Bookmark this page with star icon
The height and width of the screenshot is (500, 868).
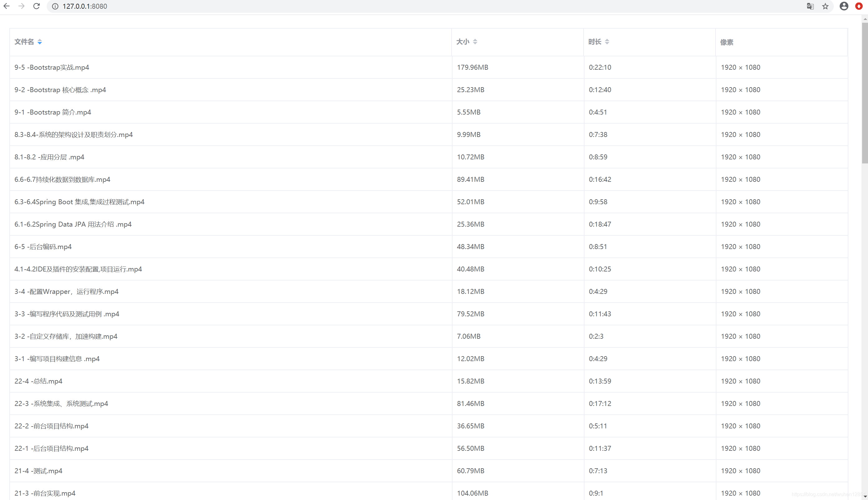click(x=825, y=6)
